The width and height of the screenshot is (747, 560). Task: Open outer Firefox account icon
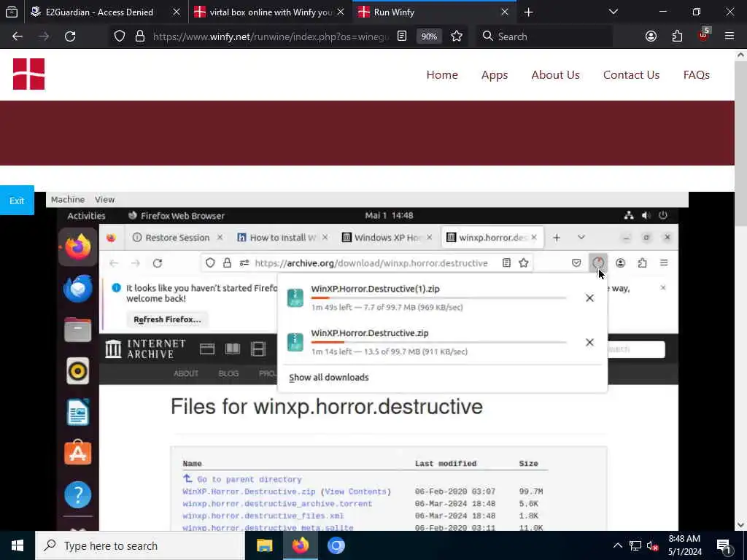(651, 36)
